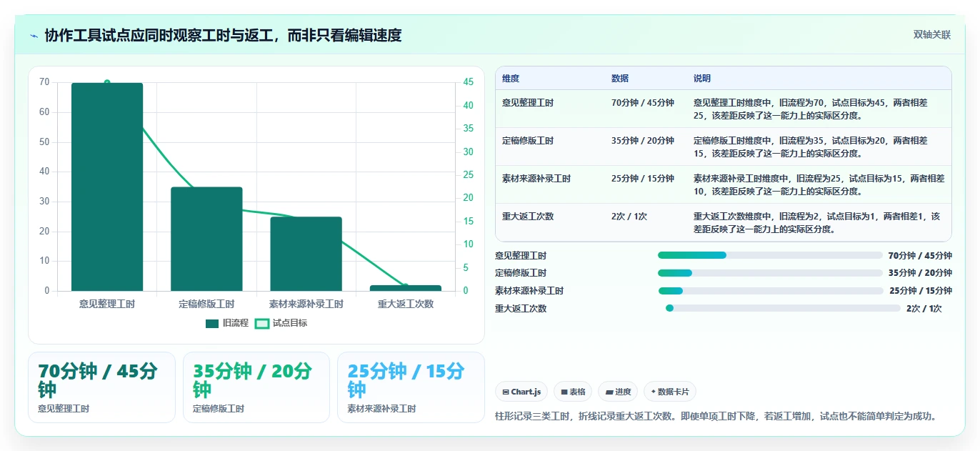Click the 数据卡片 chip

(670, 392)
